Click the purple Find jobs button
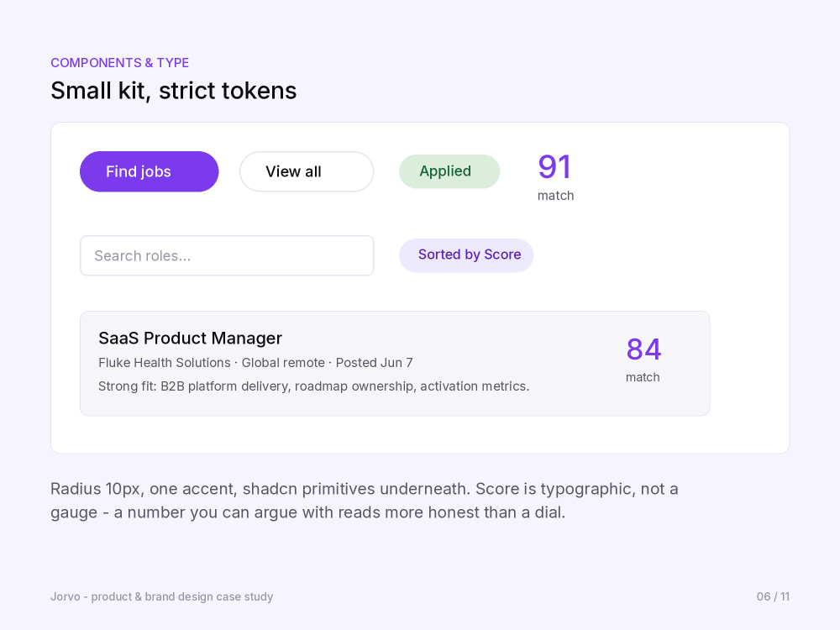 click(x=149, y=171)
